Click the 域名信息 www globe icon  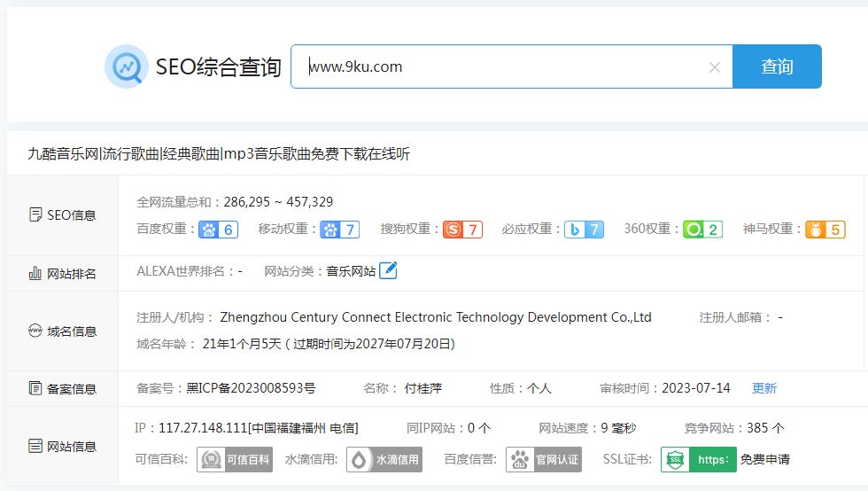35,331
